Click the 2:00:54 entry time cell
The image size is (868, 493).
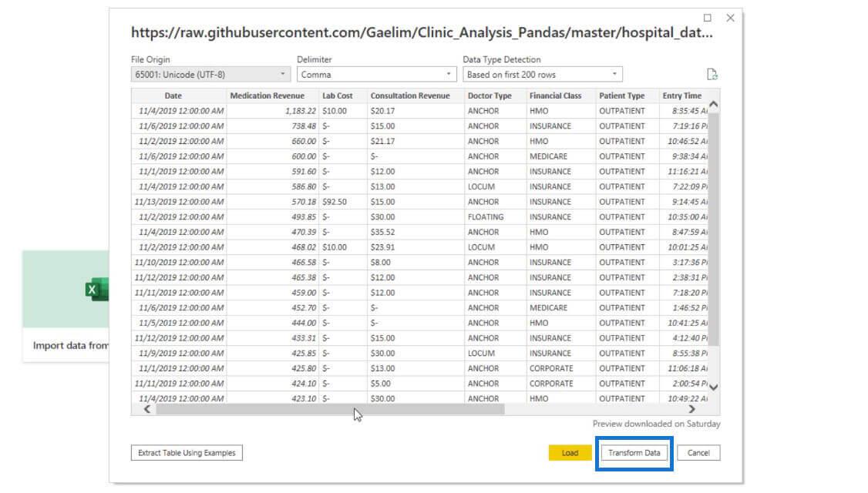(x=684, y=384)
